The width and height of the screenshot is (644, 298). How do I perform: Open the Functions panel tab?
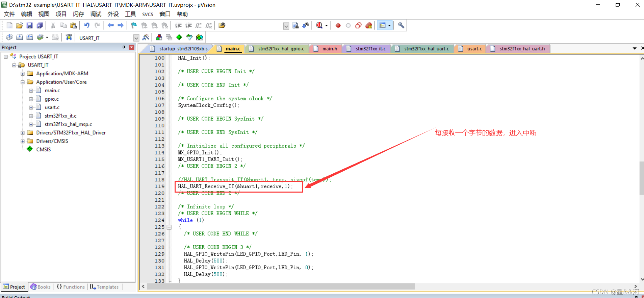[x=71, y=287]
